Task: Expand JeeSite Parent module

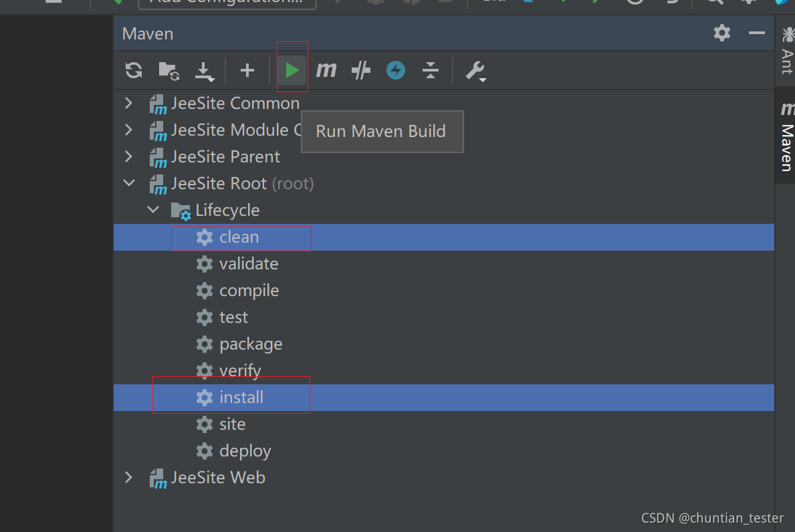Action: point(129,156)
